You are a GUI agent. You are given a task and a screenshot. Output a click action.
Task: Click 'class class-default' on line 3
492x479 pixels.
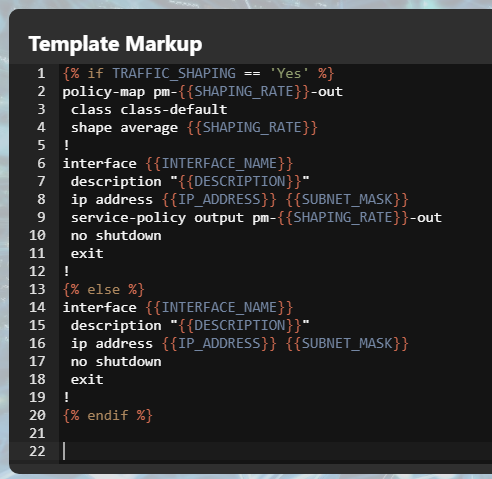149,109
